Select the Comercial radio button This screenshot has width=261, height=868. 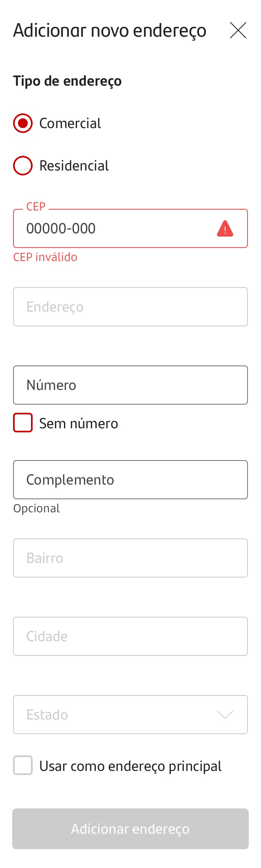(23, 123)
